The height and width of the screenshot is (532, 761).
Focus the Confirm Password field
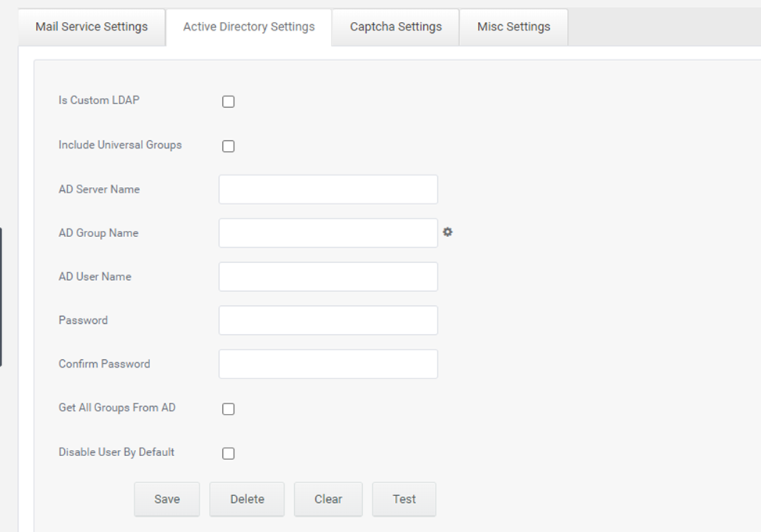pyautogui.click(x=328, y=364)
